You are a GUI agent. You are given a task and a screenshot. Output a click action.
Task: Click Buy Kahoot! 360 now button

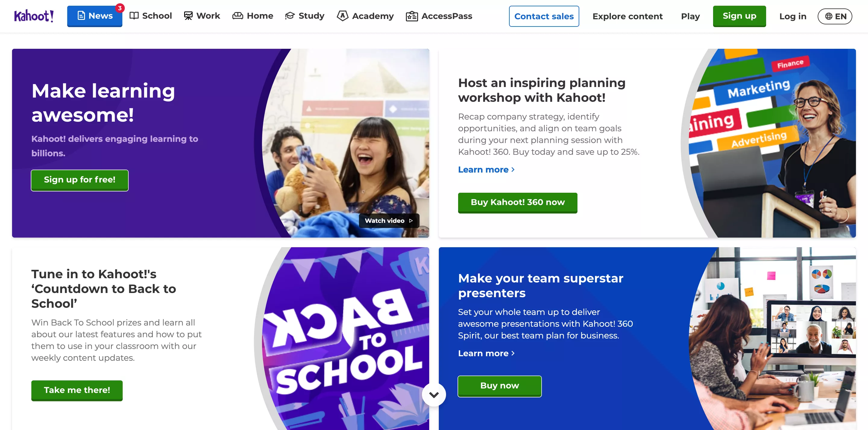coord(517,203)
